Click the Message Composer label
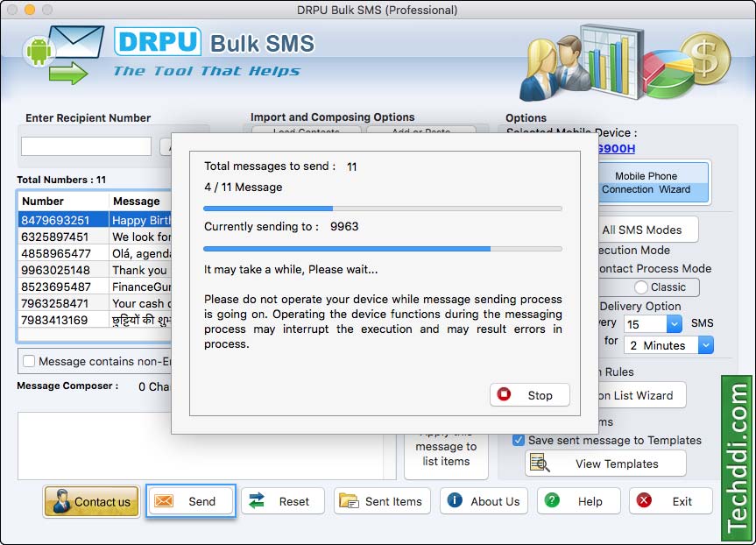756x545 pixels. pos(67,386)
